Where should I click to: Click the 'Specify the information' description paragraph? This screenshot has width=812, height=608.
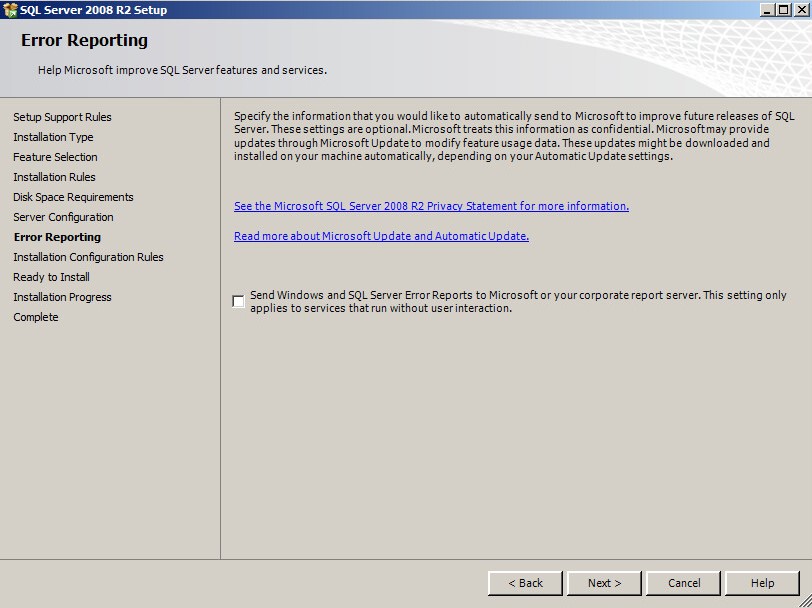(x=514, y=136)
